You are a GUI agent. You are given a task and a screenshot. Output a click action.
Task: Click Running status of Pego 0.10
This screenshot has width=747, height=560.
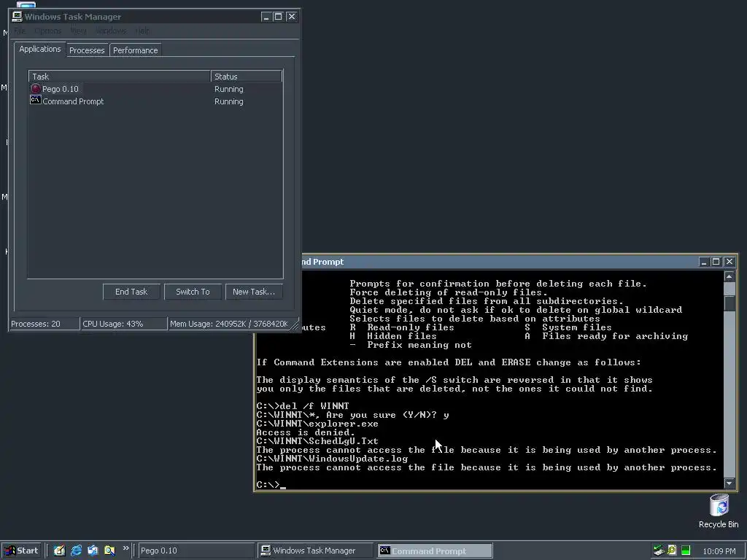click(228, 89)
